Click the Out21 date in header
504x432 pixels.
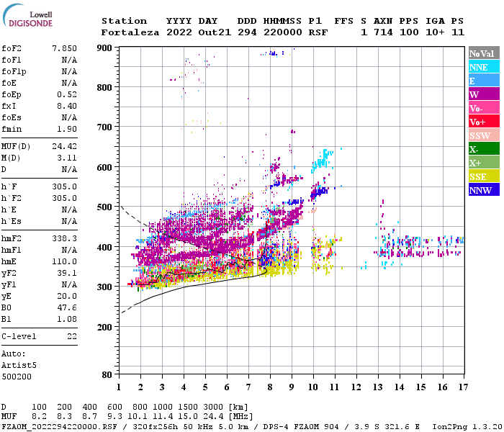point(215,32)
